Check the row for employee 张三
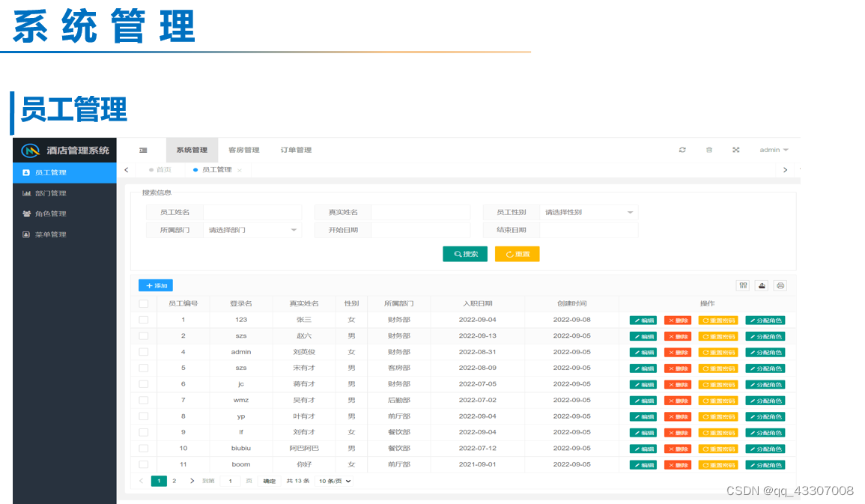 (144, 320)
